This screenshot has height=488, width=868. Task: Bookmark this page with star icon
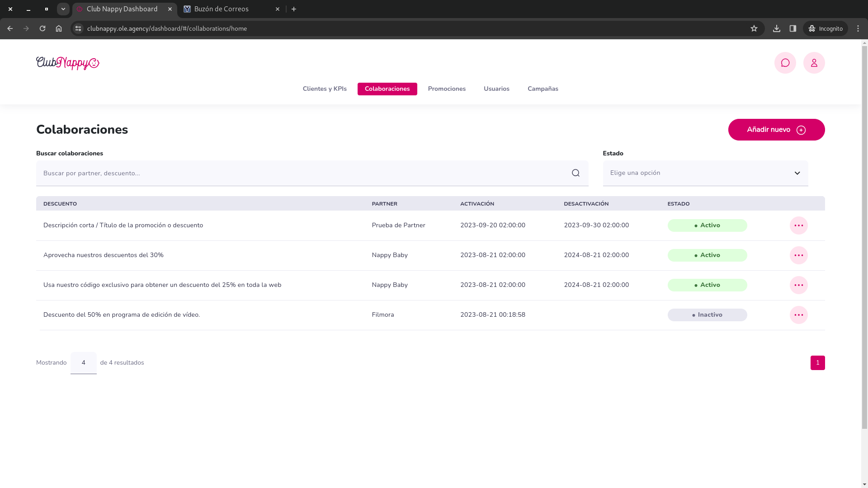coord(754,28)
